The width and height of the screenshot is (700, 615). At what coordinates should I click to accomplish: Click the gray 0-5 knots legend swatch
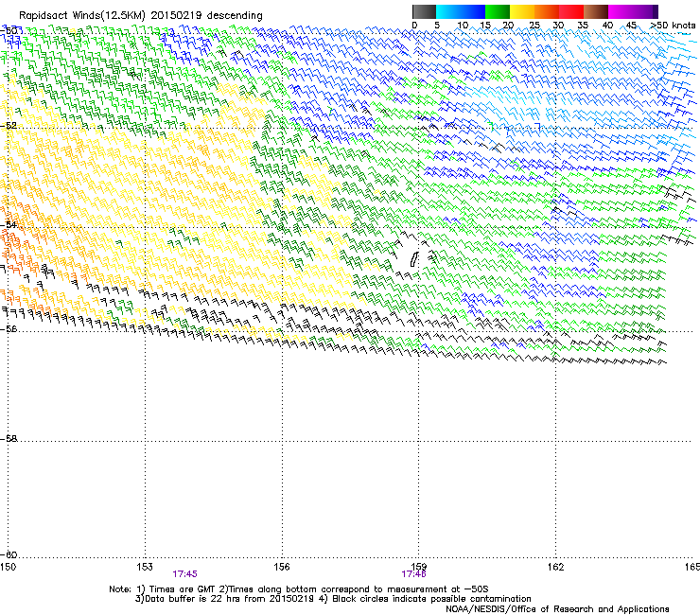point(424,11)
